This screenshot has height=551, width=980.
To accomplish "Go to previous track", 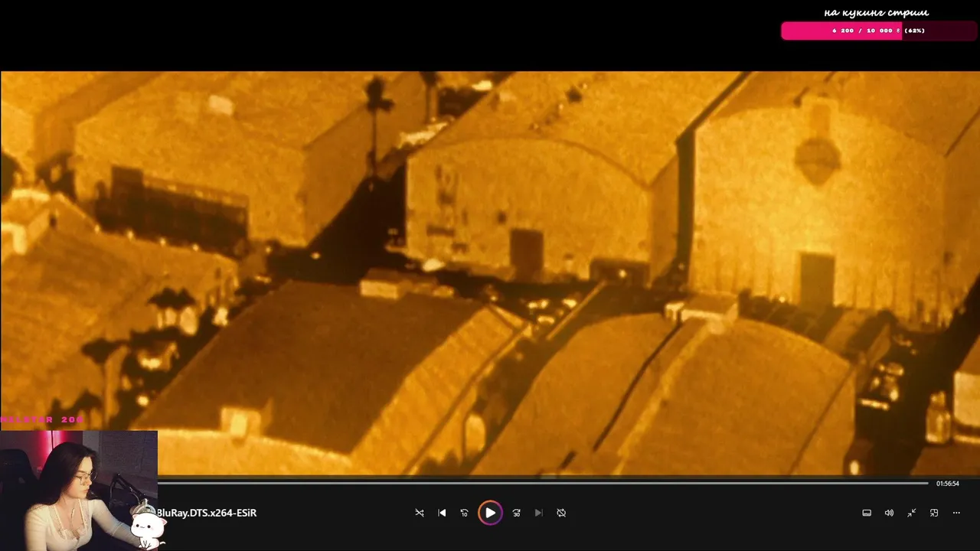I will [442, 513].
